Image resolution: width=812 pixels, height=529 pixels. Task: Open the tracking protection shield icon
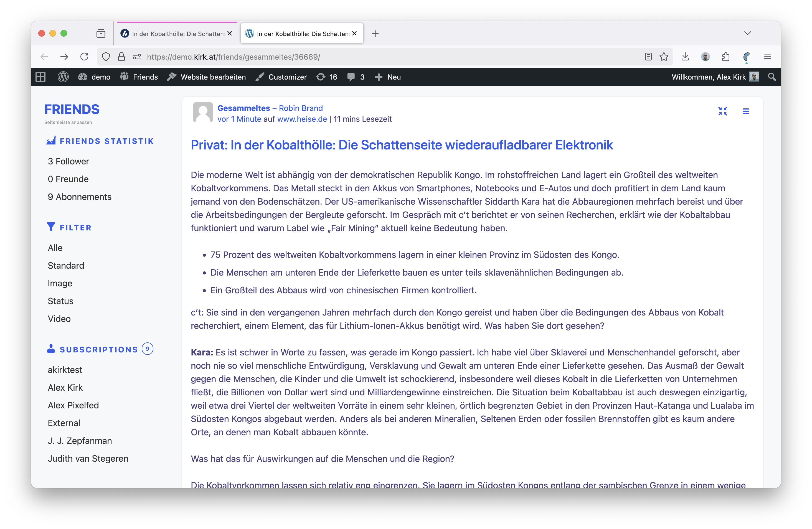pyautogui.click(x=106, y=57)
